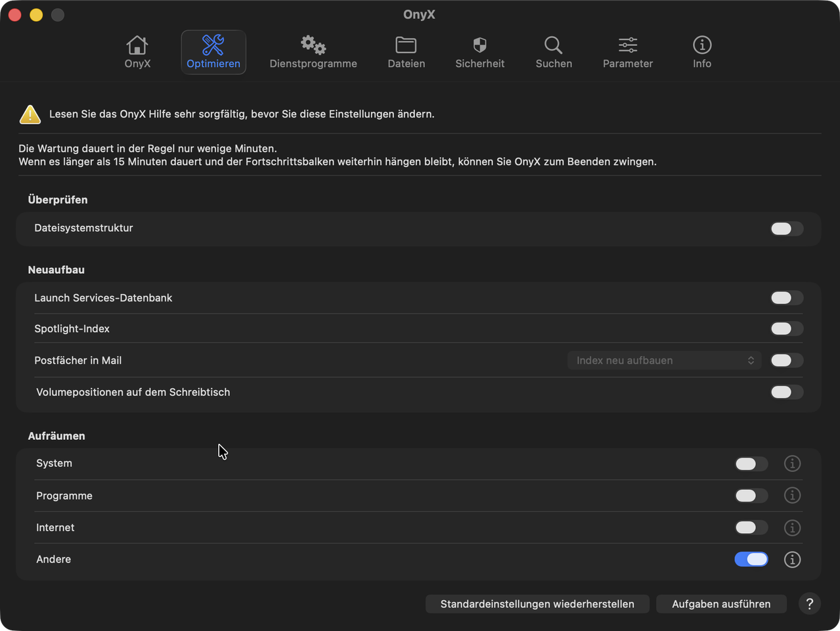Click the Aufräumen section heading
840x631 pixels.
[56, 436]
